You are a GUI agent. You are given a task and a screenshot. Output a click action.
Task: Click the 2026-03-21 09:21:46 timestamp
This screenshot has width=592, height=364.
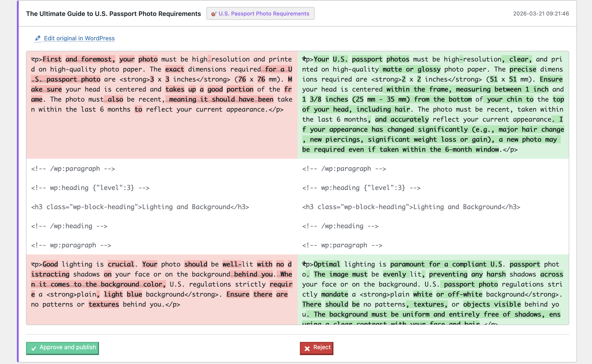click(x=541, y=14)
